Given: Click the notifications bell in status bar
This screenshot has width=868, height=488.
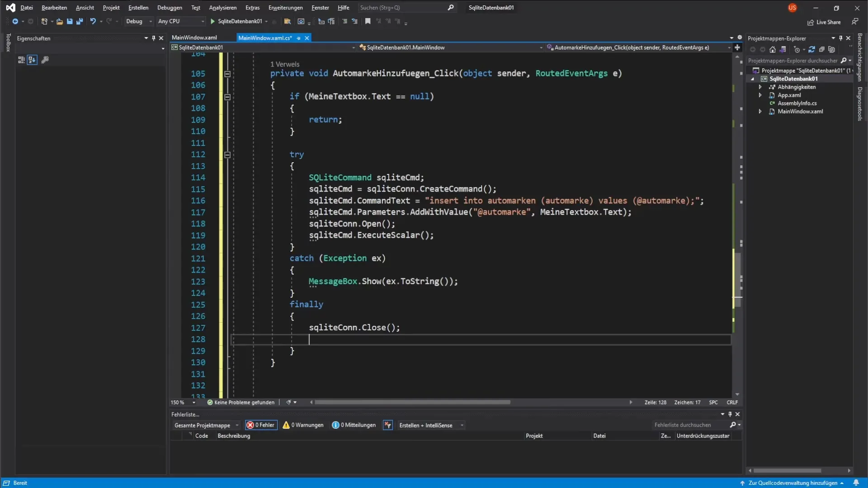Looking at the screenshot, I should 856,483.
